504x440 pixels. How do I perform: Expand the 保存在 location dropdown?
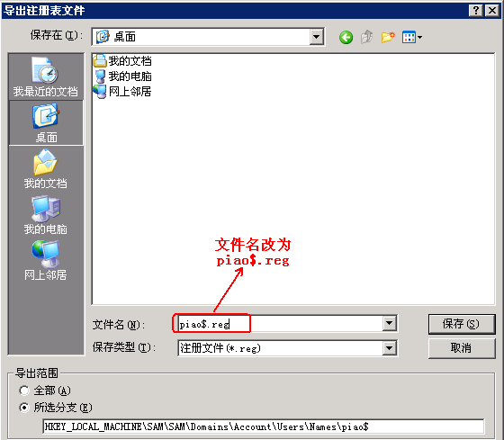(316, 37)
